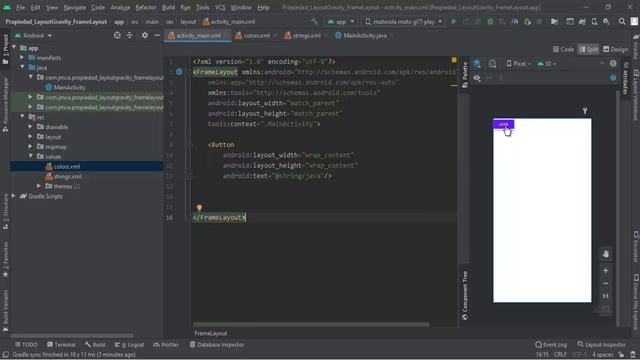The width and height of the screenshot is (640, 360).
Task: Click the gutter icon beside FrameLayout line
Action: (x=179, y=72)
